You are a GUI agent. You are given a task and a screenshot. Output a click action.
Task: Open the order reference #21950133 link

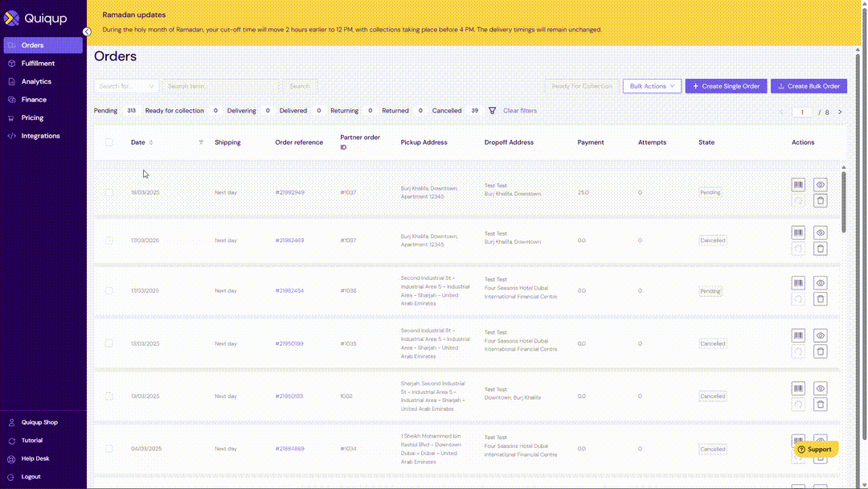click(x=289, y=396)
